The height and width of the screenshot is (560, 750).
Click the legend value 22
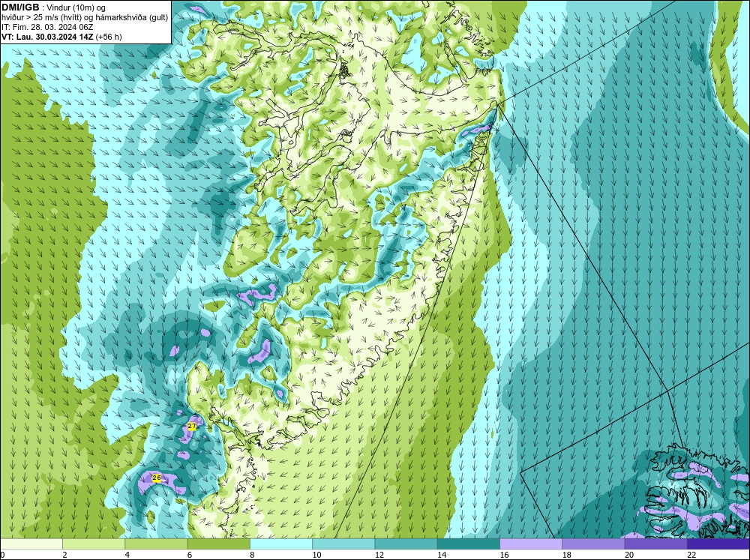[691, 554]
